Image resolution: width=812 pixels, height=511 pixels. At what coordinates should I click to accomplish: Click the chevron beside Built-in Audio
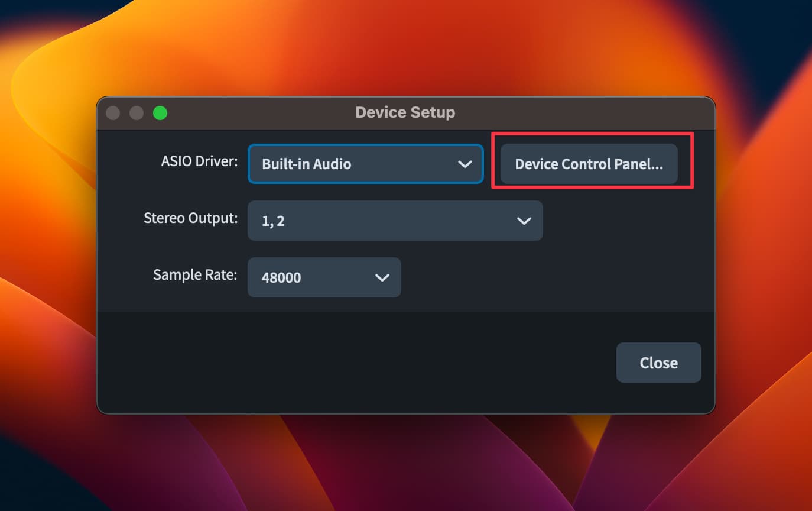pyautogui.click(x=465, y=164)
